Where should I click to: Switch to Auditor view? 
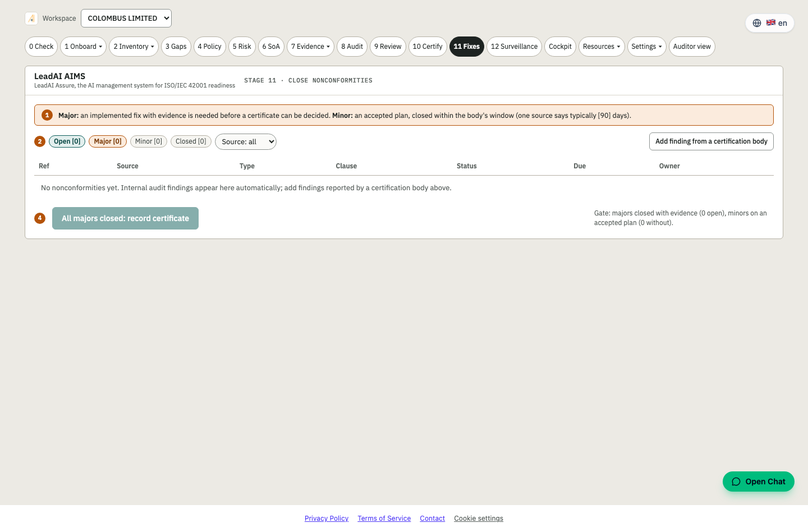pyautogui.click(x=692, y=47)
